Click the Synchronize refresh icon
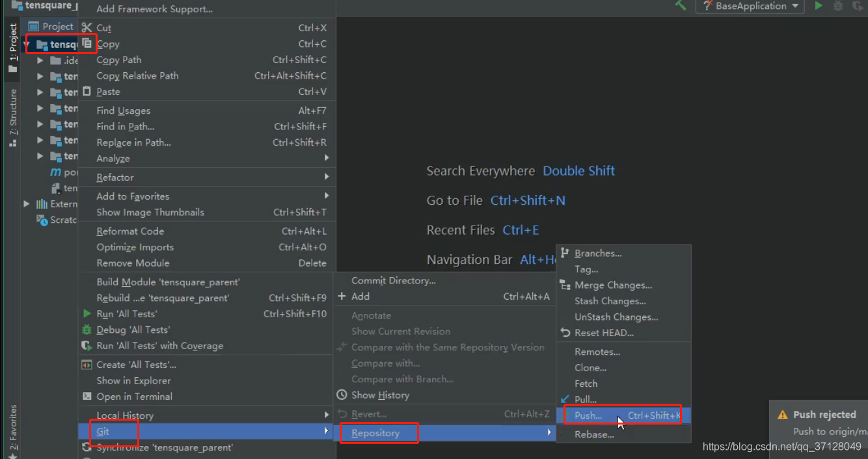The height and width of the screenshot is (459, 868). click(87, 447)
